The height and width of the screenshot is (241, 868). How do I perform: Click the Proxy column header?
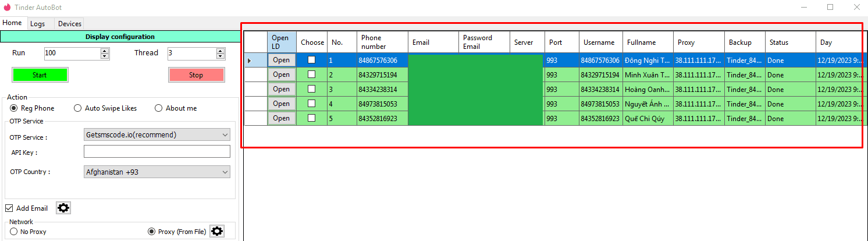[x=699, y=42]
